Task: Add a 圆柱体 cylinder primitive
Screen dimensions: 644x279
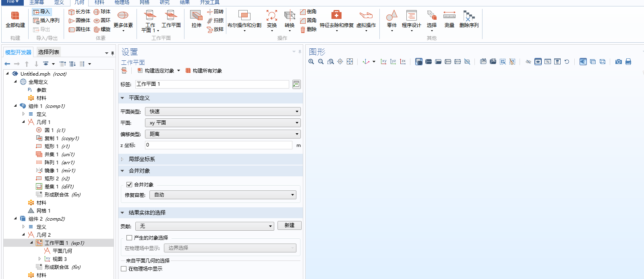Action: 79,29
